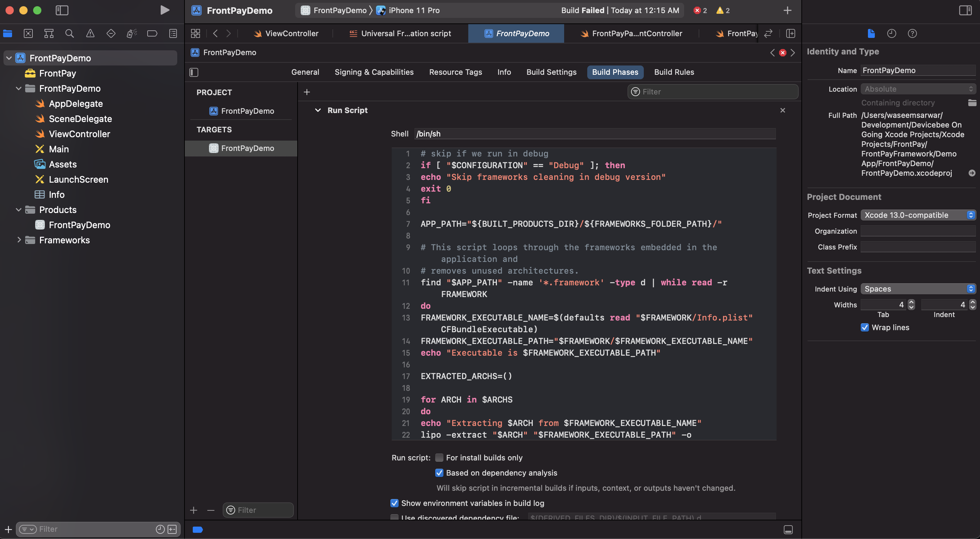
Task: Collapse the Run Script phase
Action: 318,110
